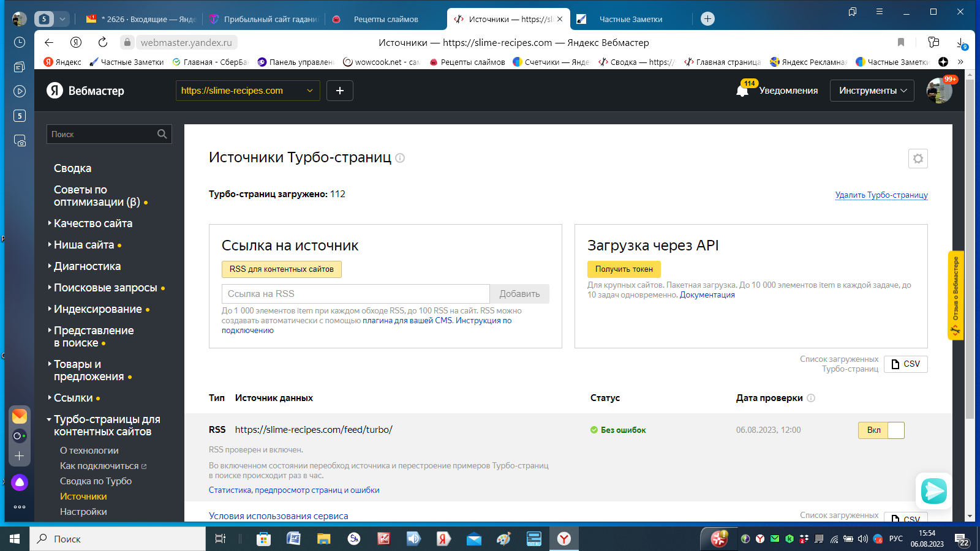Download the upper loaded Turbo pages CSV

[906, 364]
